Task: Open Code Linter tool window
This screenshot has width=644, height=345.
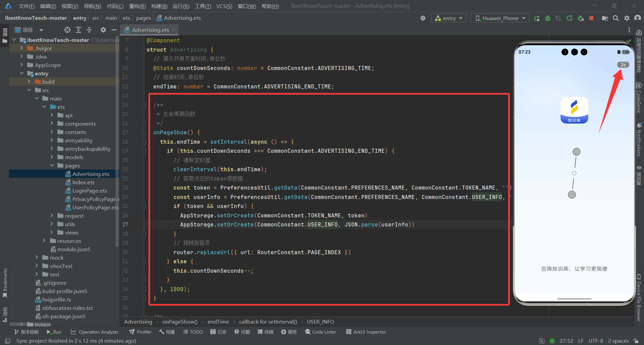Action: click(x=320, y=332)
